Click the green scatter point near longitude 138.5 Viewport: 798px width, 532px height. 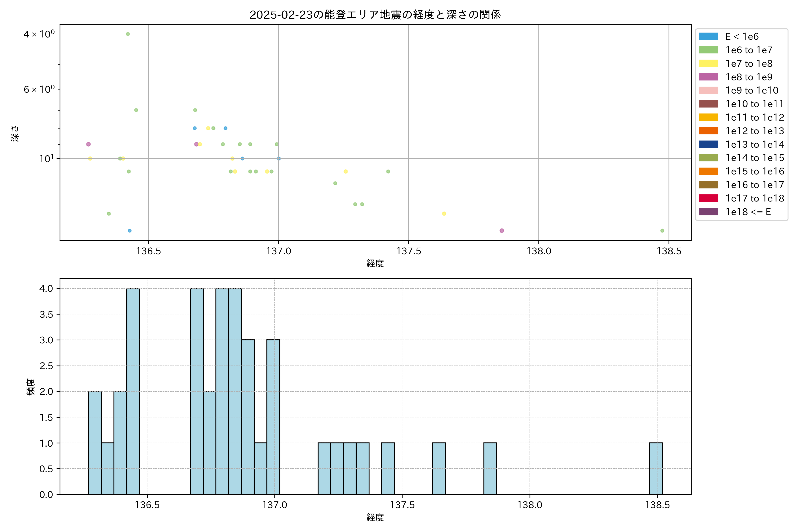pyautogui.click(x=662, y=231)
